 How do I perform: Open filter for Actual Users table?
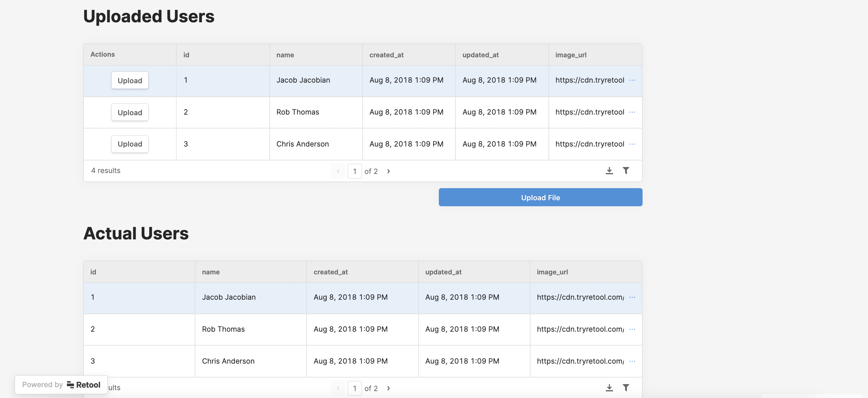click(626, 387)
